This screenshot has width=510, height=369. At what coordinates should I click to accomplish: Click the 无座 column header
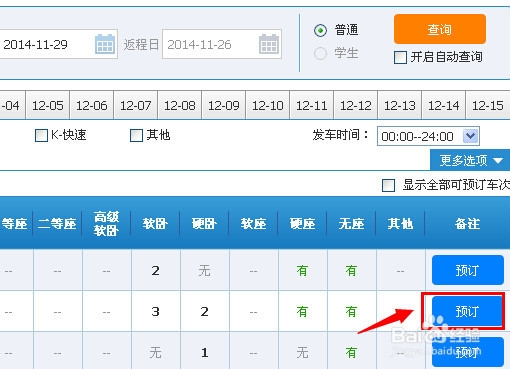351,224
